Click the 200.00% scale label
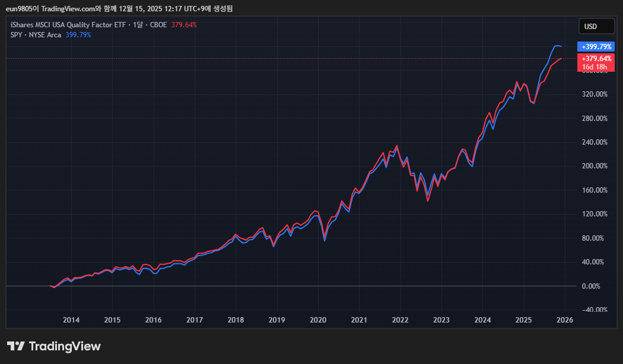The height and width of the screenshot is (364, 623). pos(595,166)
